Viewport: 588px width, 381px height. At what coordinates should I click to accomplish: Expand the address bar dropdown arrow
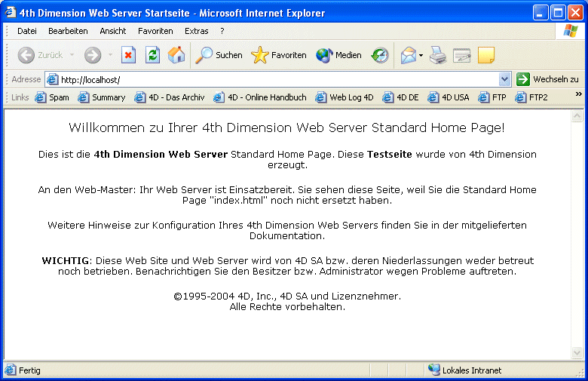coord(505,79)
